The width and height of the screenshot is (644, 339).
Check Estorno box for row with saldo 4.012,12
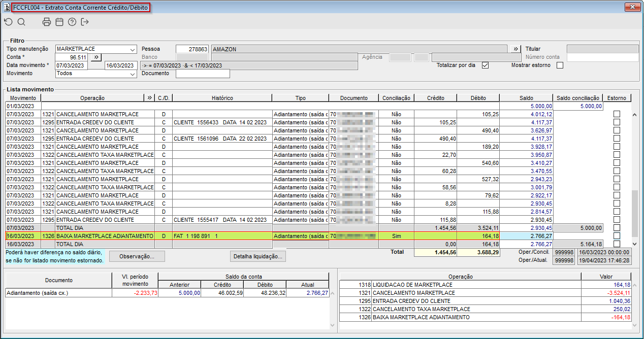pos(617,114)
